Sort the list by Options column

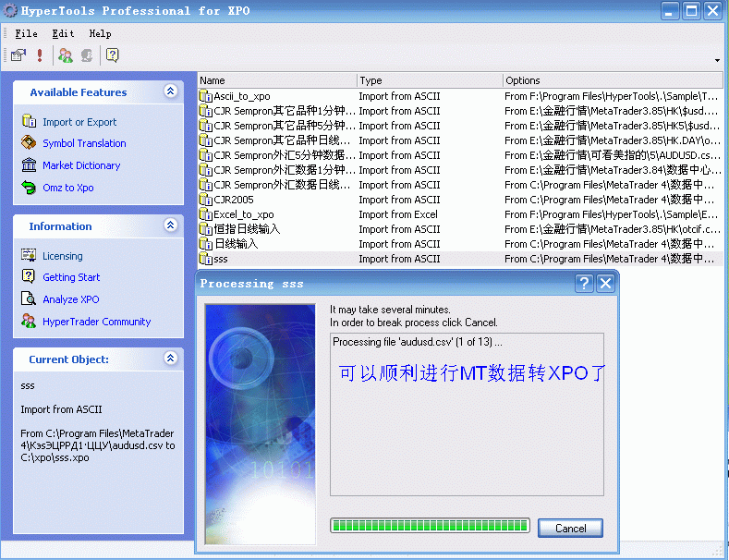click(613, 80)
